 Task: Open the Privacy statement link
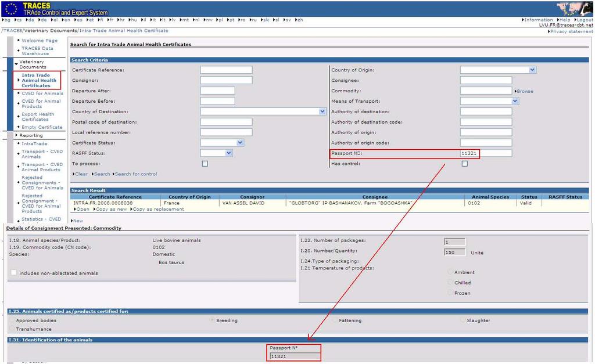(572, 31)
